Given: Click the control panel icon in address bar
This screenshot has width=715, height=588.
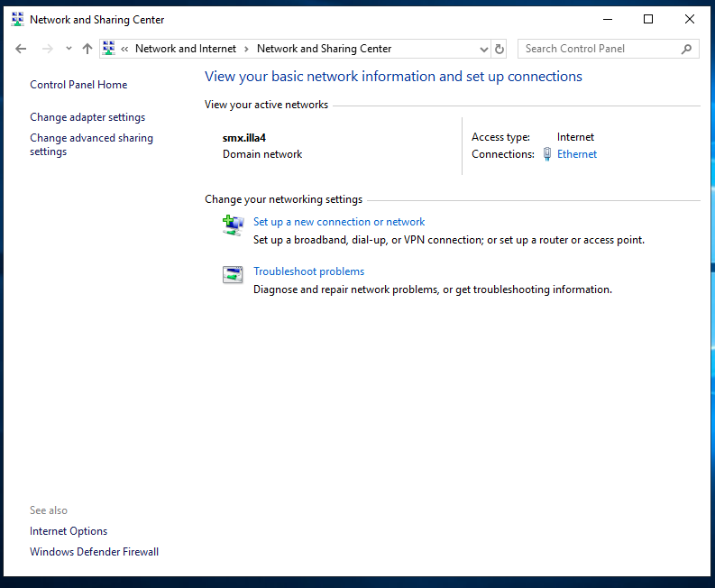Looking at the screenshot, I should click(108, 49).
